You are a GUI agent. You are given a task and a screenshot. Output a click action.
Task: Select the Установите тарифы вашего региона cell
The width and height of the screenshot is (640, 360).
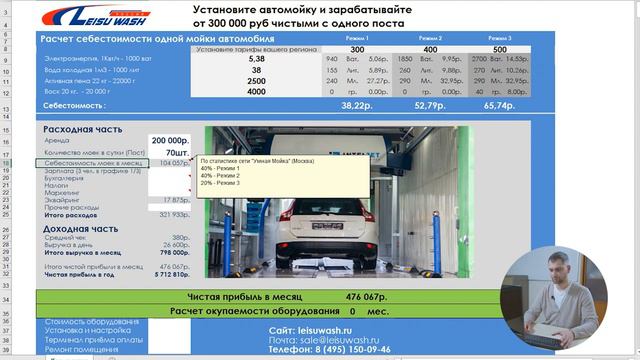pyautogui.click(x=256, y=49)
